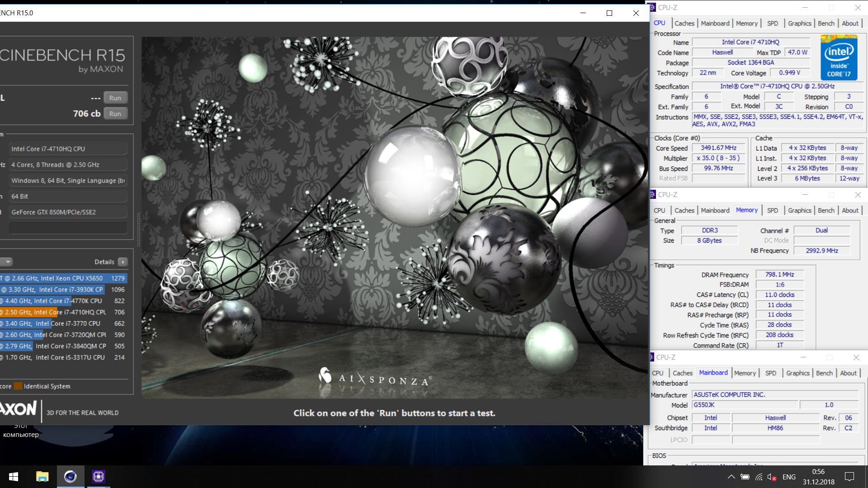868x488 pixels.
Task: Open Graphics tab in middle CPU-Z window
Action: [x=799, y=211]
